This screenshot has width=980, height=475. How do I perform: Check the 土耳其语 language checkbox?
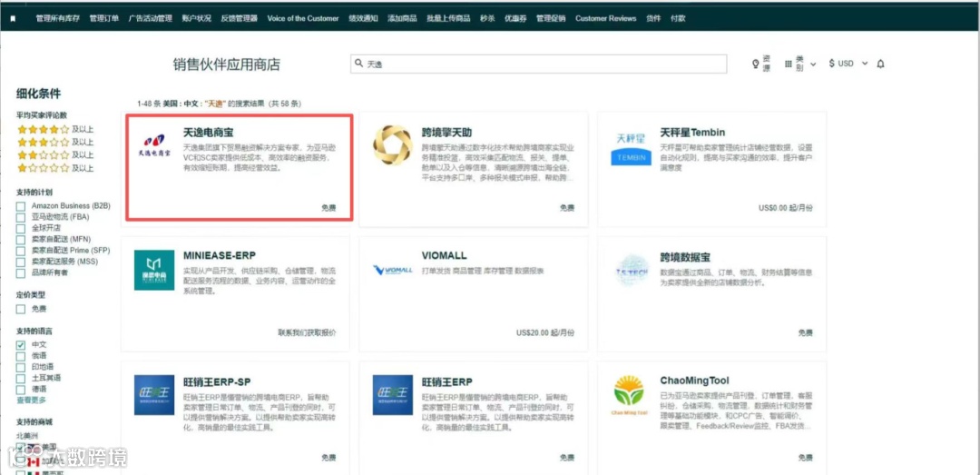pyautogui.click(x=21, y=378)
